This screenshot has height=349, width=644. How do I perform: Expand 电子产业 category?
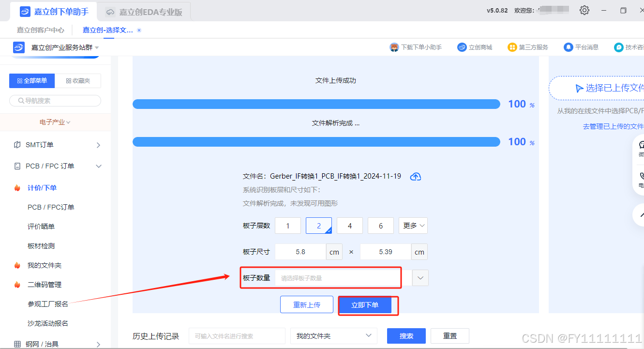(x=55, y=122)
